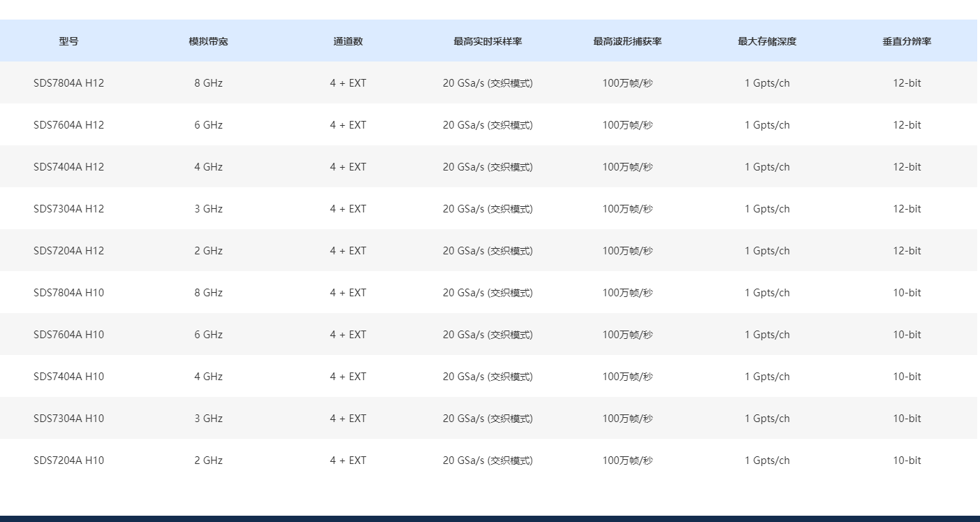Select model SDS7204A H10
Viewport: 980px width, 522px height.
coord(68,461)
